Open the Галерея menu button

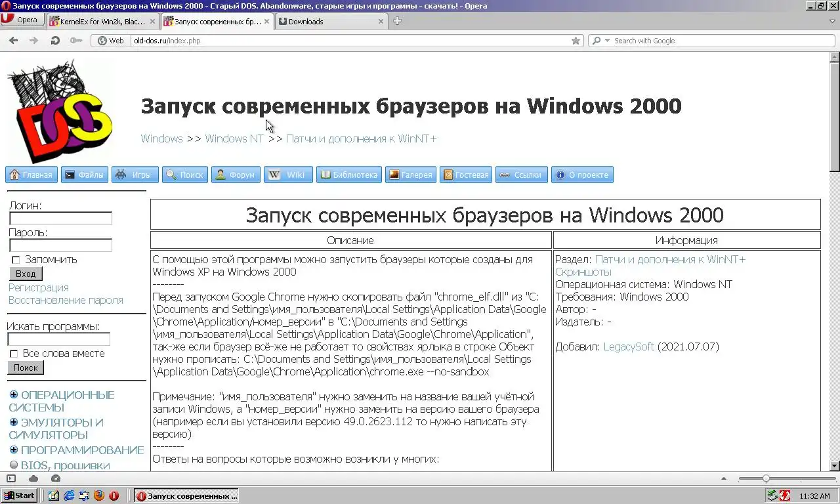(411, 175)
